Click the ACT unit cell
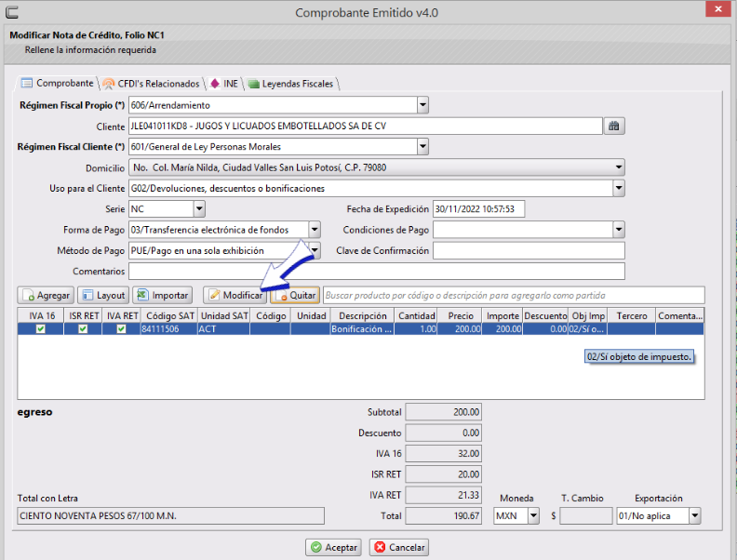The image size is (737, 560). (223, 329)
